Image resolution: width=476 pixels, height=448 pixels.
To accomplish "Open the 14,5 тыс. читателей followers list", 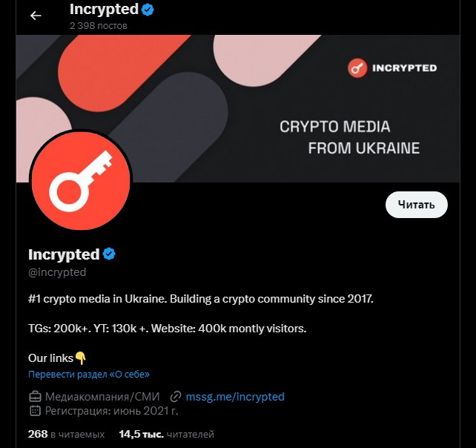I will point(166,434).
